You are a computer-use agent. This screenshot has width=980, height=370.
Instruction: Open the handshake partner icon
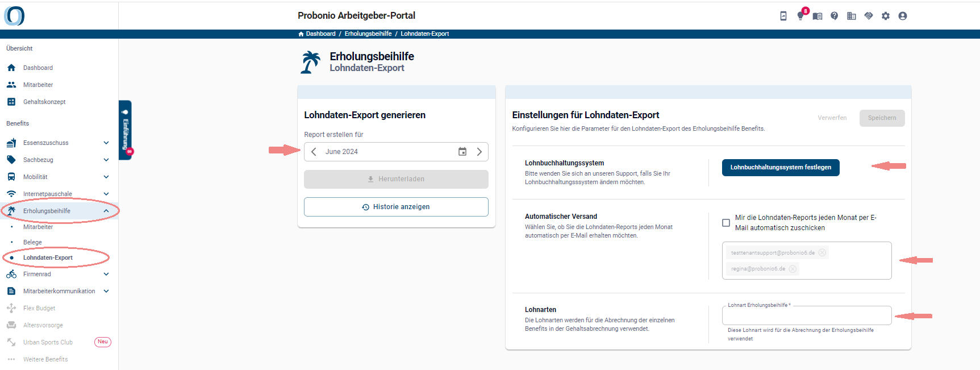[x=869, y=16]
